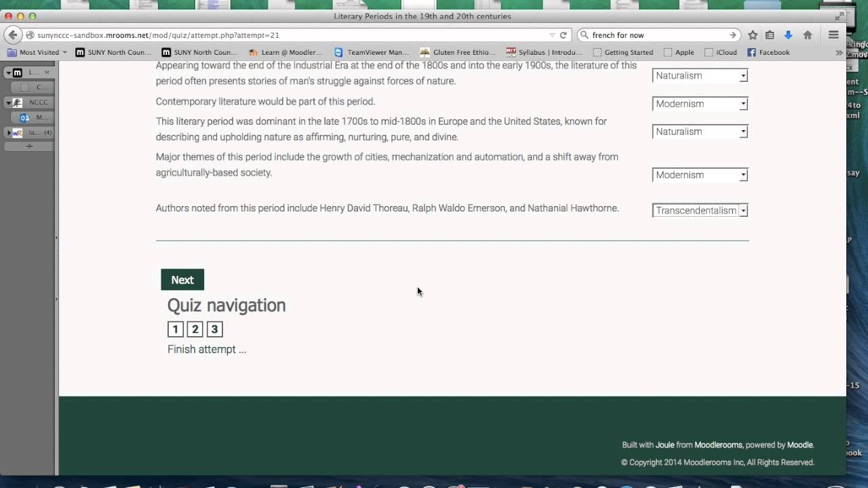This screenshot has height=488, width=868.
Task: Go back with the browser back arrow
Action: click(x=13, y=35)
